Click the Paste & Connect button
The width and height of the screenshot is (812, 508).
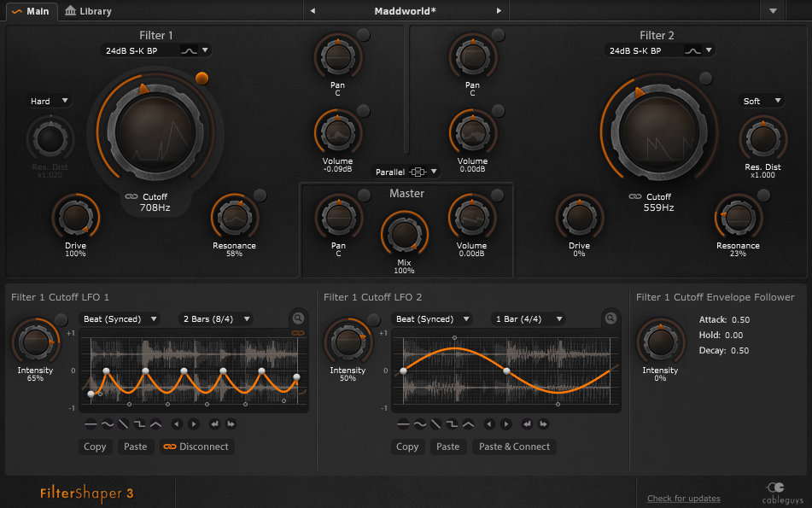(x=514, y=447)
